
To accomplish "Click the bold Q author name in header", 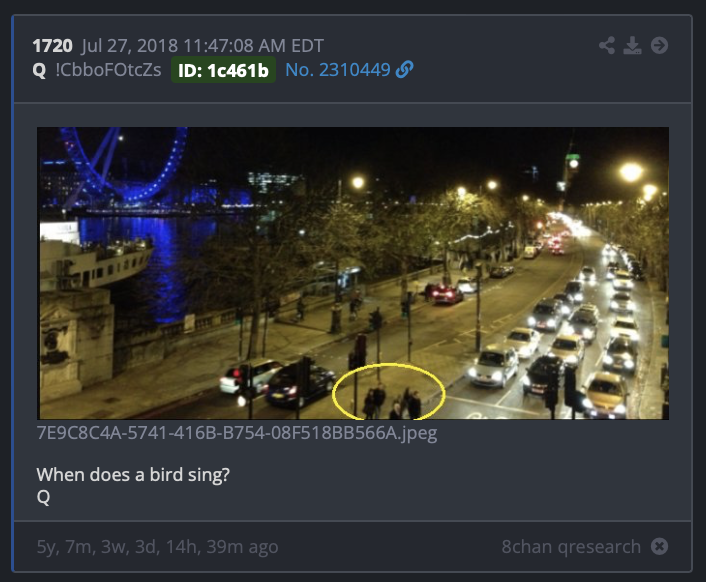I will pyautogui.click(x=39, y=70).
